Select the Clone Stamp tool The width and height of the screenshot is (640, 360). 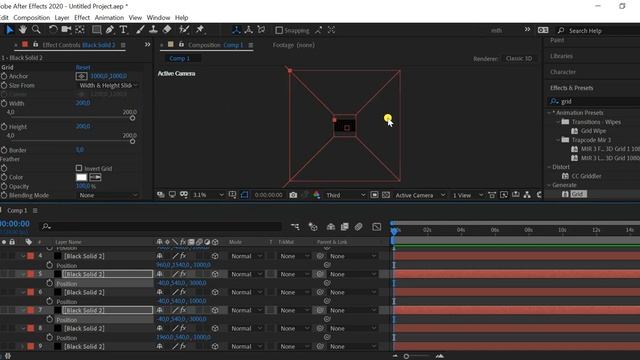[x=153, y=30]
